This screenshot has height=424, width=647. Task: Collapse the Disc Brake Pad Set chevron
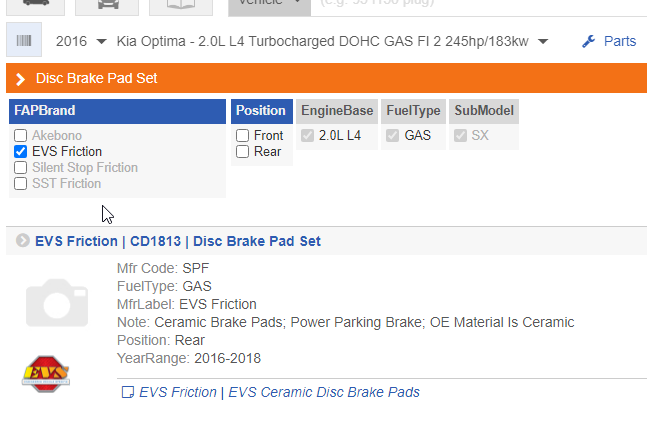(x=20, y=78)
